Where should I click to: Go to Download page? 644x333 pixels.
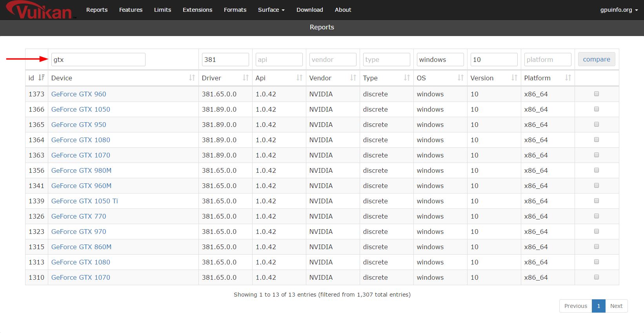pyautogui.click(x=309, y=10)
